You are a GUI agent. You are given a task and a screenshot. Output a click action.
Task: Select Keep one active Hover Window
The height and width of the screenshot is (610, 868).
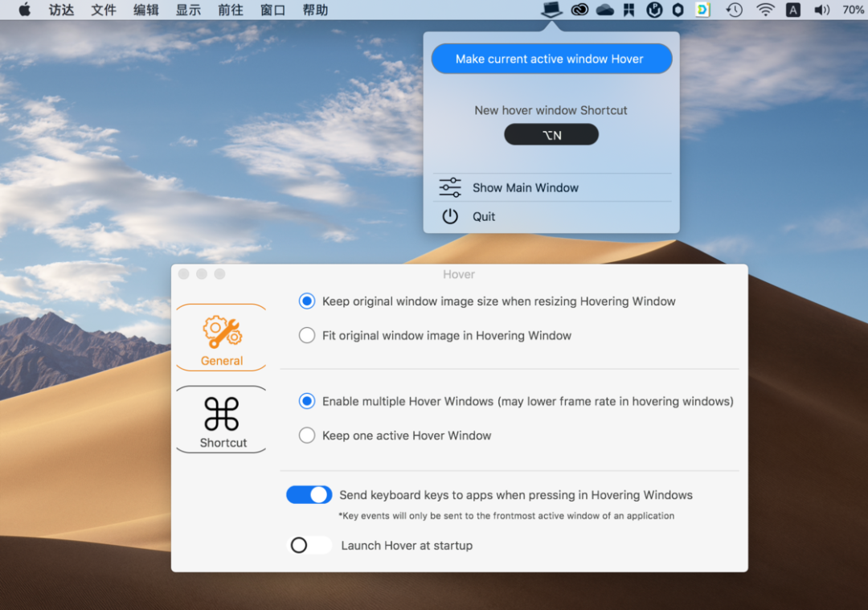pyautogui.click(x=307, y=436)
